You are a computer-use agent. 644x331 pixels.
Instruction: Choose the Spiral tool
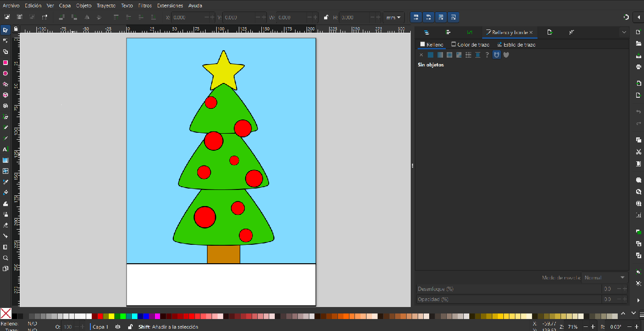click(x=6, y=106)
